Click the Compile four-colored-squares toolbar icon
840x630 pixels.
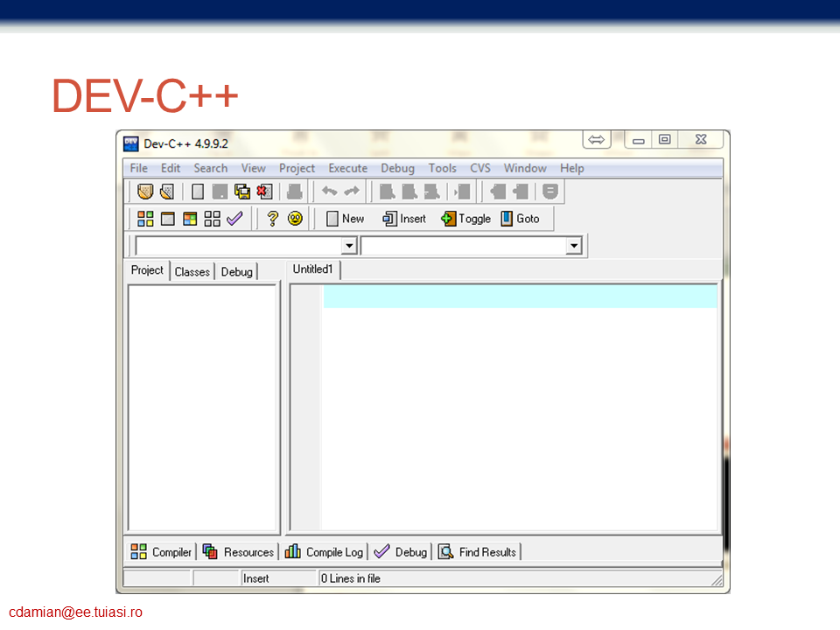145,219
